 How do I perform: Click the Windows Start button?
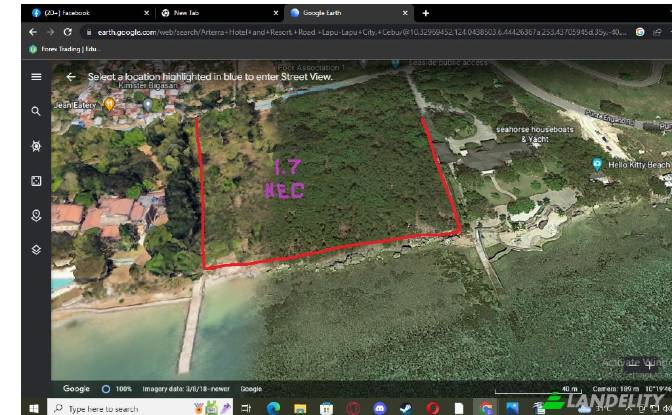click(x=33, y=408)
